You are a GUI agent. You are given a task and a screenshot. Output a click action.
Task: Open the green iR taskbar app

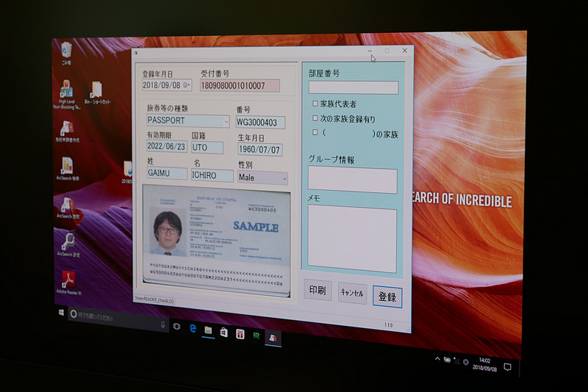pos(256,335)
